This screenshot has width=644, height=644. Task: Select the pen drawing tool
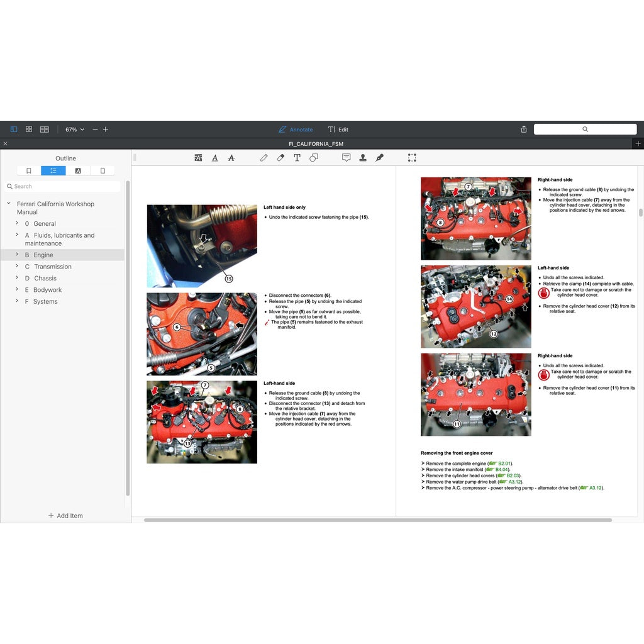(x=264, y=158)
